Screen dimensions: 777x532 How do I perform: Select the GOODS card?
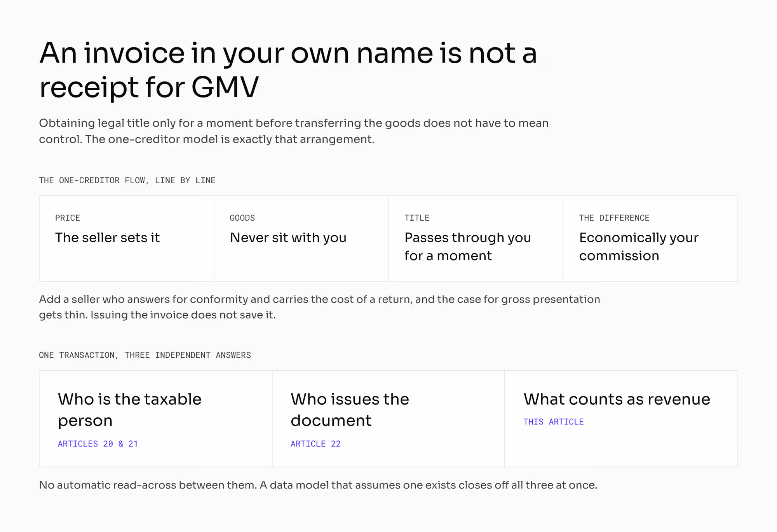pos(301,238)
